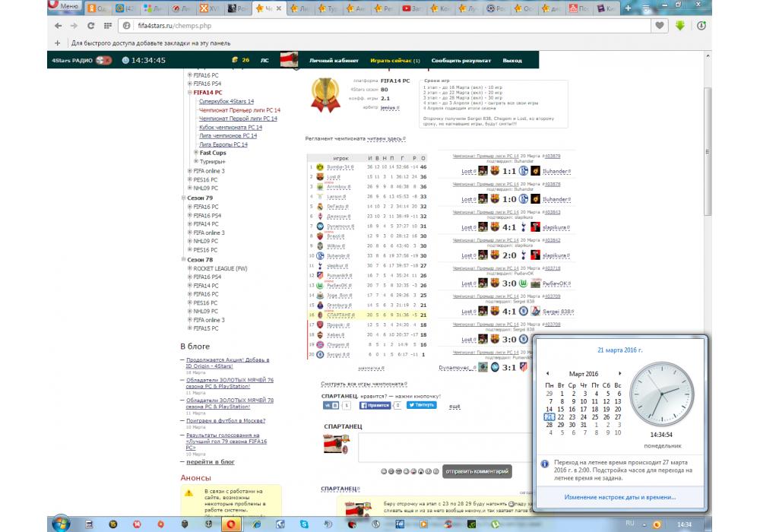This screenshot has height=532, width=760.
Task: Click the green download arrow icon
Action: point(679,25)
